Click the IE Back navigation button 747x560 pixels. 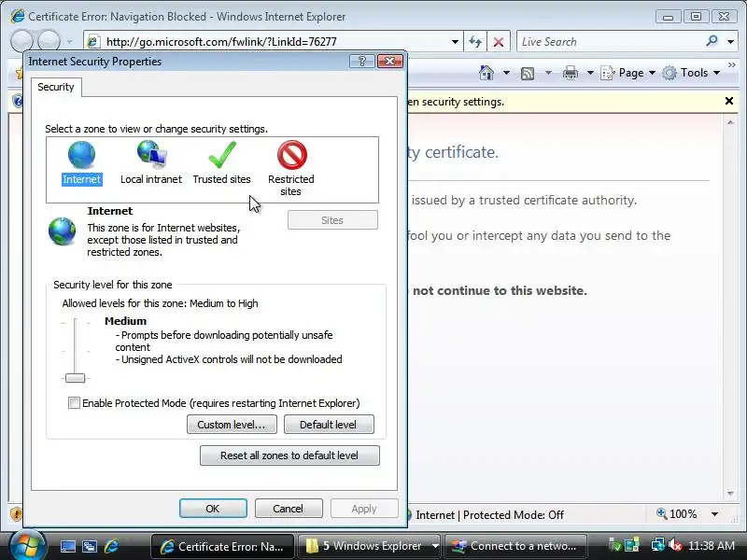pos(21,41)
